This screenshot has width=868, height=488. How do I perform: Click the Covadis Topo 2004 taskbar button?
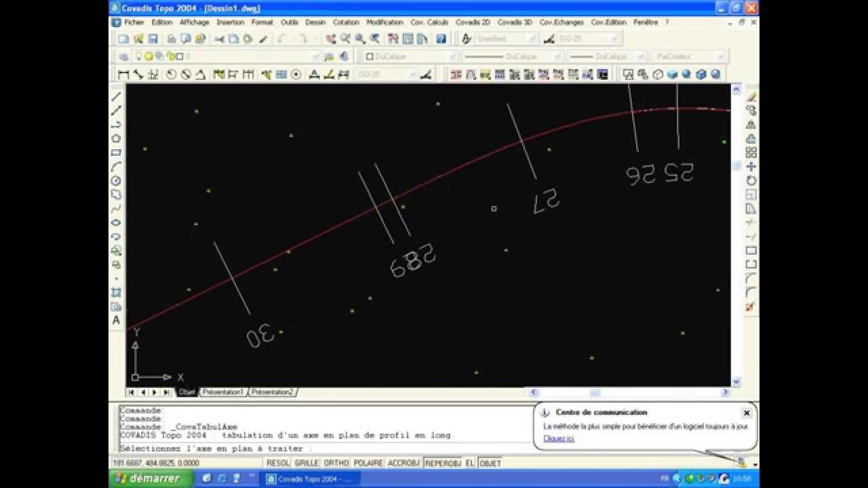(311, 479)
